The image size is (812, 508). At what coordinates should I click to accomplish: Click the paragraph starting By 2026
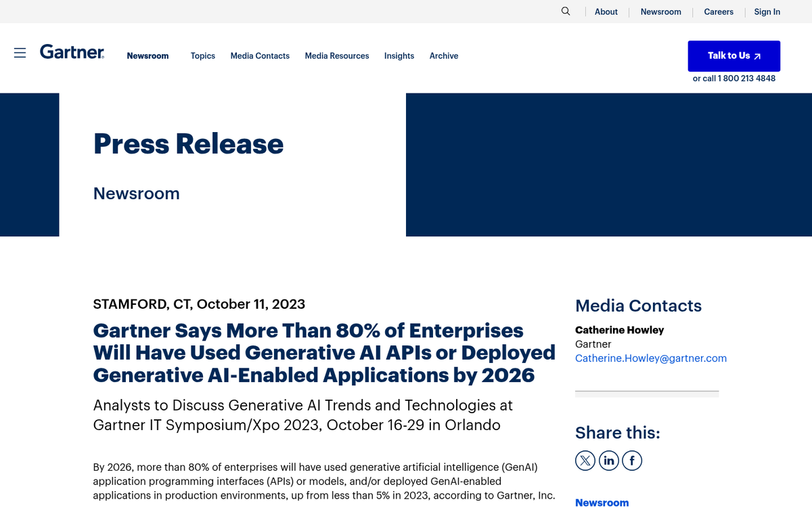click(x=324, y=482)
